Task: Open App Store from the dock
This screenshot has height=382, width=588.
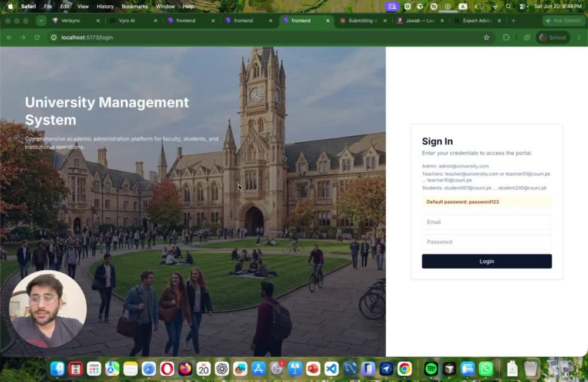Action: pos(258,369)
